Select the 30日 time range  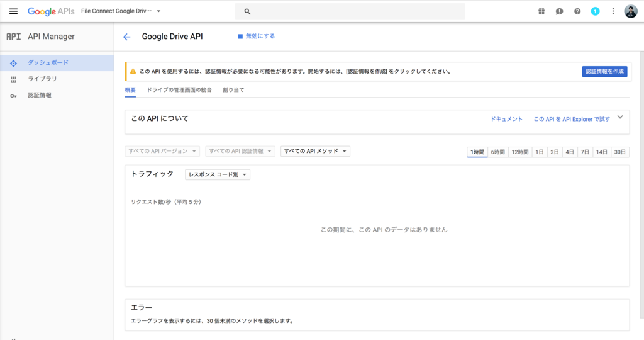(619, 152)
